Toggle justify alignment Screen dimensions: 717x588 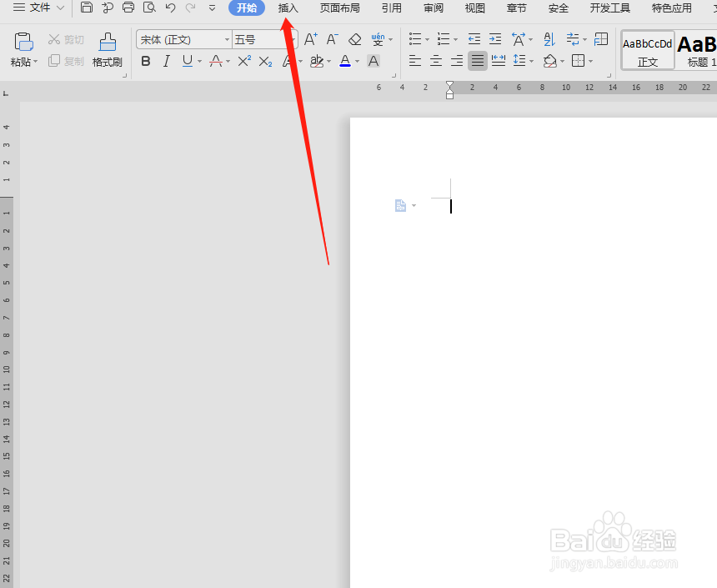point(478,60)
